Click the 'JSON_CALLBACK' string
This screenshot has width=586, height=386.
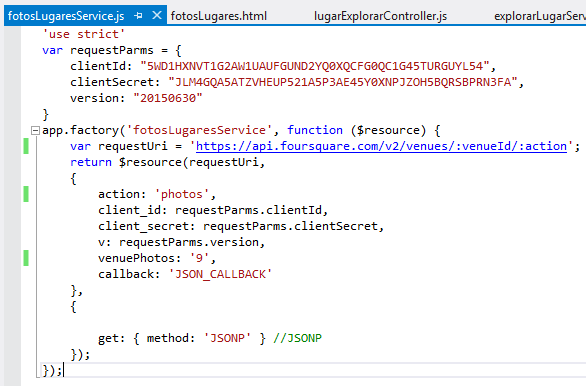pos(220,274)
